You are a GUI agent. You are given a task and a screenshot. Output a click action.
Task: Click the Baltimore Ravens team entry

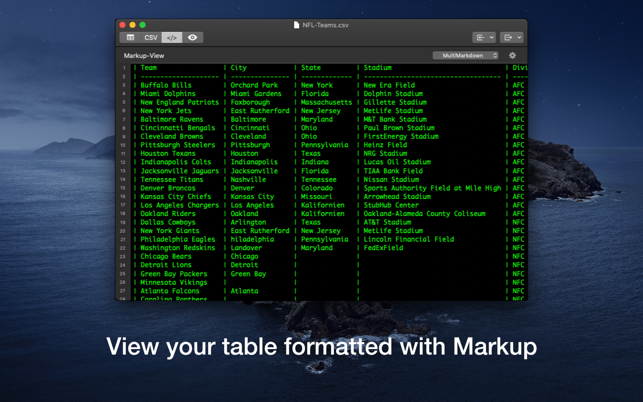[x=172, y=119]
